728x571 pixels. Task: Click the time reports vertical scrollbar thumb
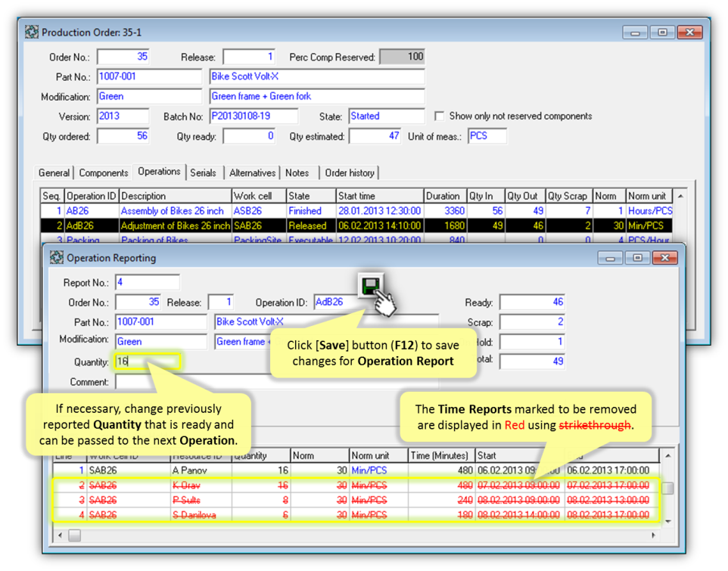[667, 488]
